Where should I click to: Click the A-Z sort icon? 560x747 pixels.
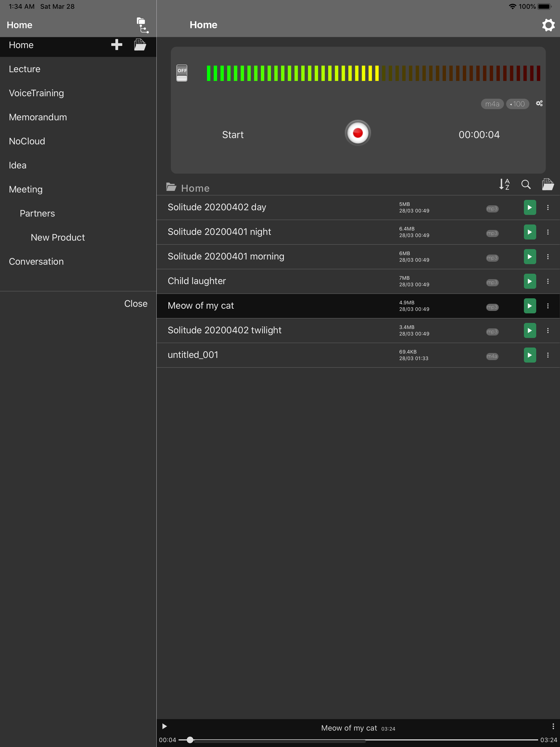504,184
